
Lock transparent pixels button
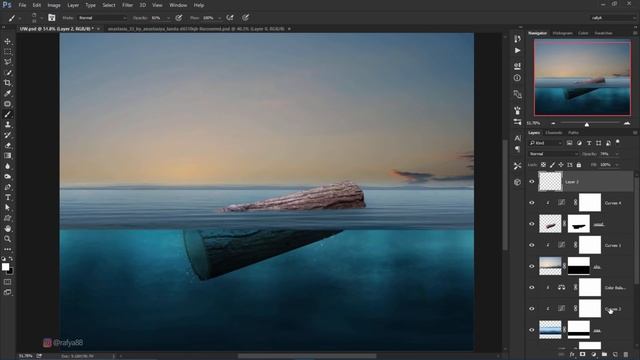[543, 165]
